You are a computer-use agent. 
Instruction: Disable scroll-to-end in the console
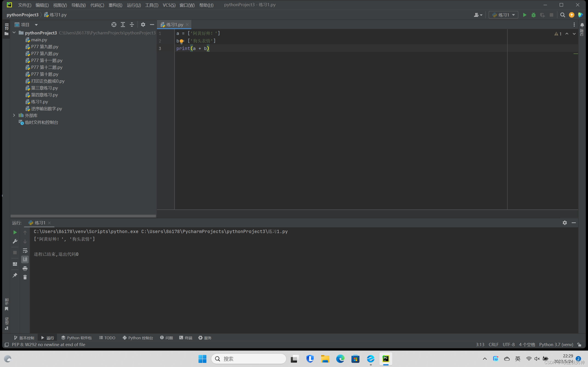pyautogui.click(x=25, y=259)
